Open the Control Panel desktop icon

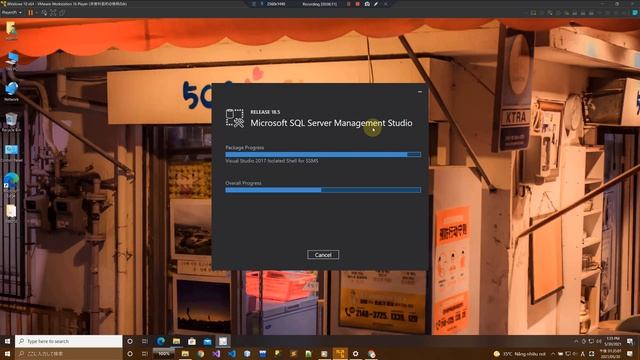pyautogui.click(x=11, y=153)
